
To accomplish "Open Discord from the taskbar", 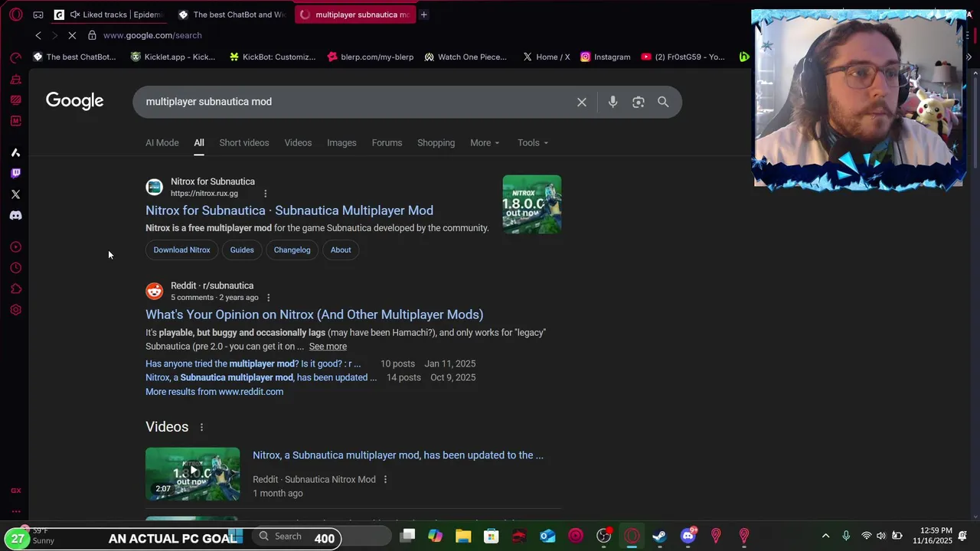I will [x=688, y=536].
